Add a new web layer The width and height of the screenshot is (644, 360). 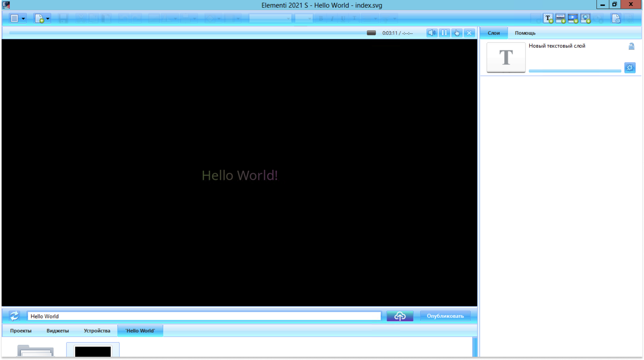pos(585,18)
